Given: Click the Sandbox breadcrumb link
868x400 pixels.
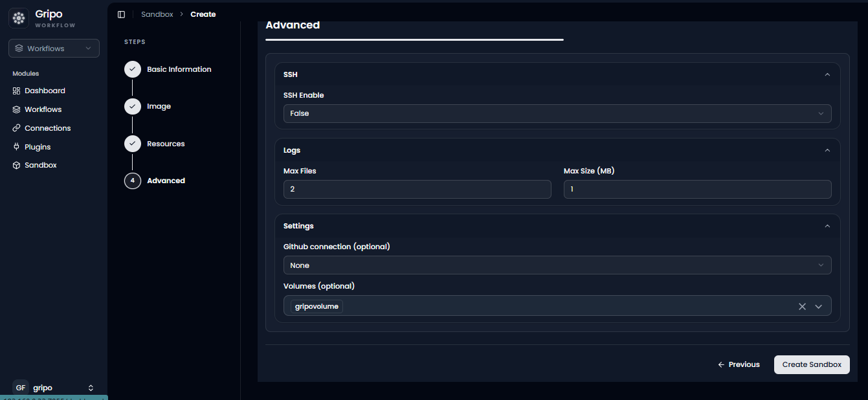Looking at the screenshot, I should pos(157,14).
